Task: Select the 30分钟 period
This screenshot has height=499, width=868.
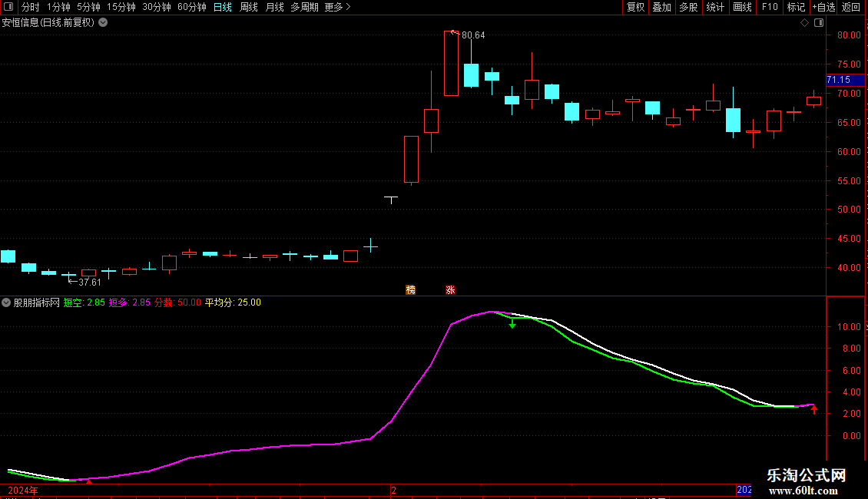Action: 156,7
